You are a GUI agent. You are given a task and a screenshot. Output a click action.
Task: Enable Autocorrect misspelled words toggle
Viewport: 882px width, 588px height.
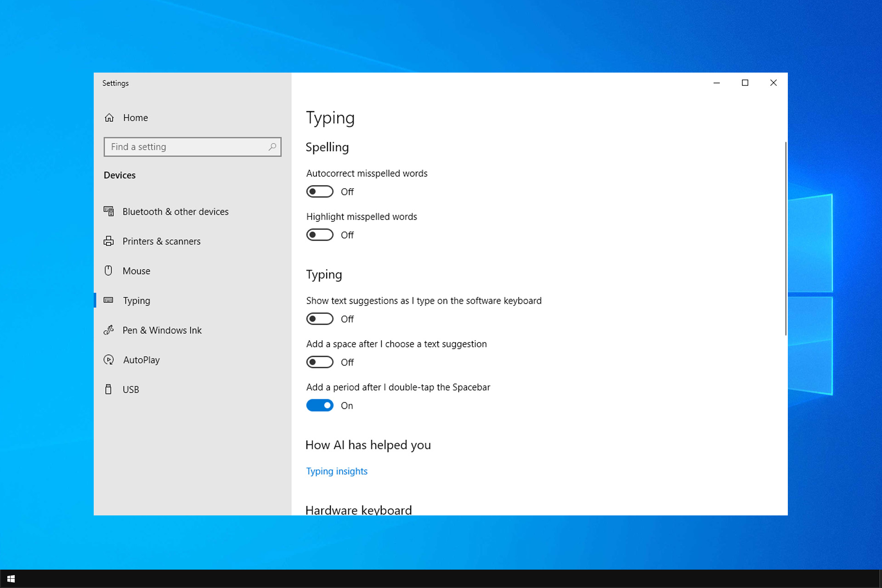pyautogui.click(x=320, y=192)
